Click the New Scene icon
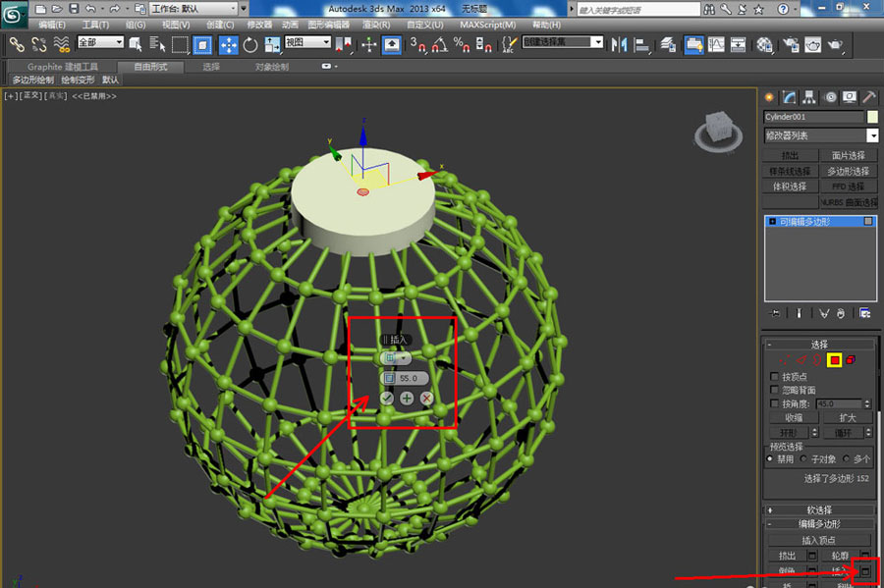This screenshot has height=588, width=884. pyautogui.click(x=40, y=9)
